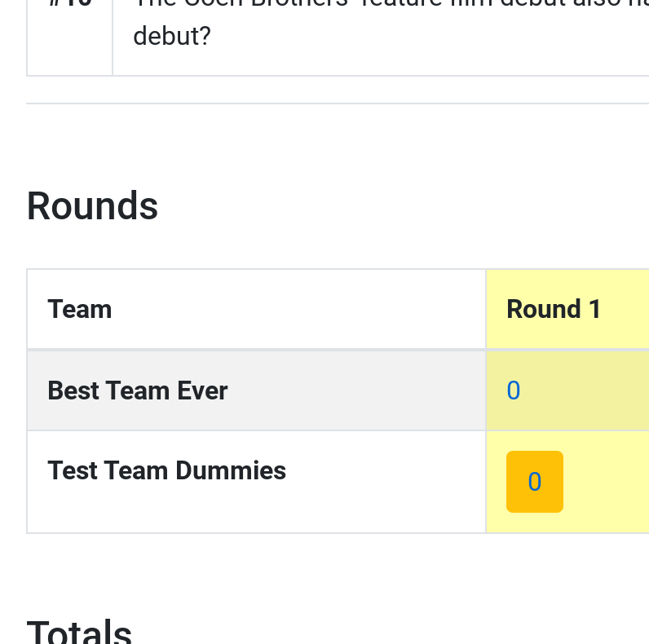Click the horizontal divider above Rounds heading

click(338, 104)
